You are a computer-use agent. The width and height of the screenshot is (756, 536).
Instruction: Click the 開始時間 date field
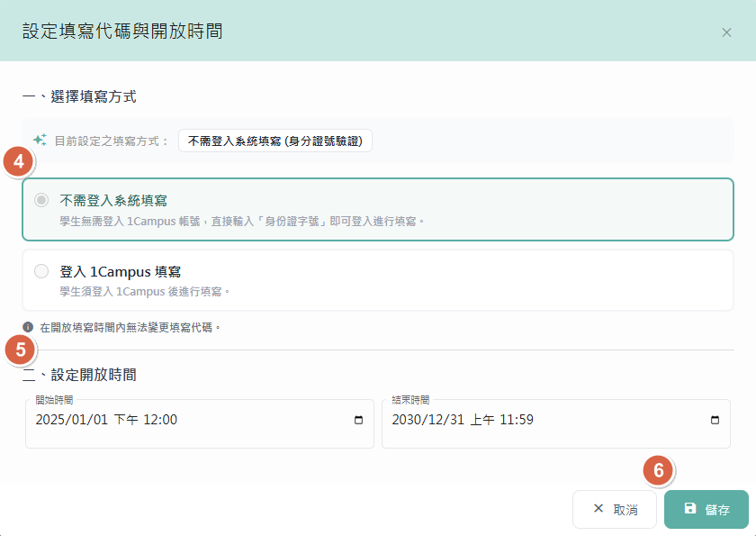point(200,423)
